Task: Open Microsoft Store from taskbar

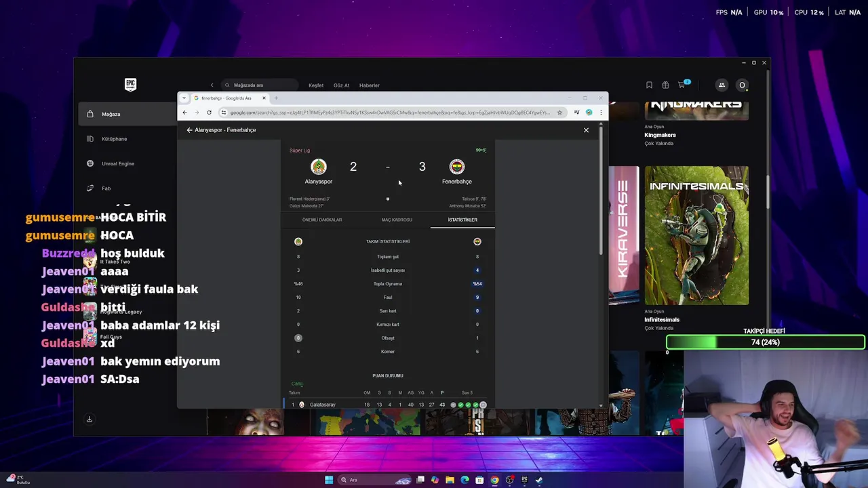Action: (479, 480)
